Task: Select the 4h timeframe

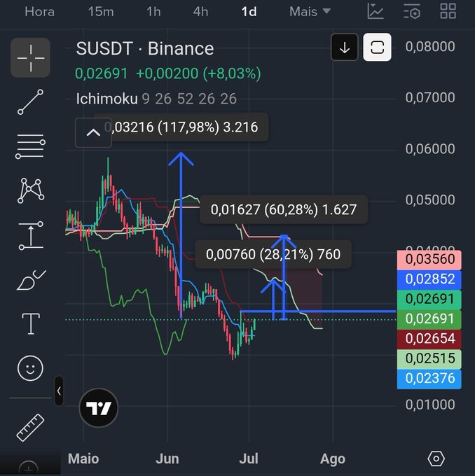Action: (x=200, y=12)
